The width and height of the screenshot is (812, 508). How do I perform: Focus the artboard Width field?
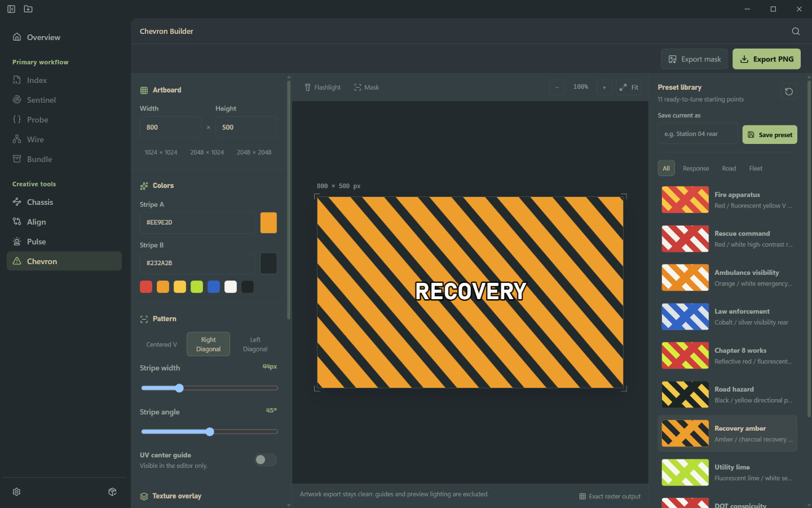[170, 128]
